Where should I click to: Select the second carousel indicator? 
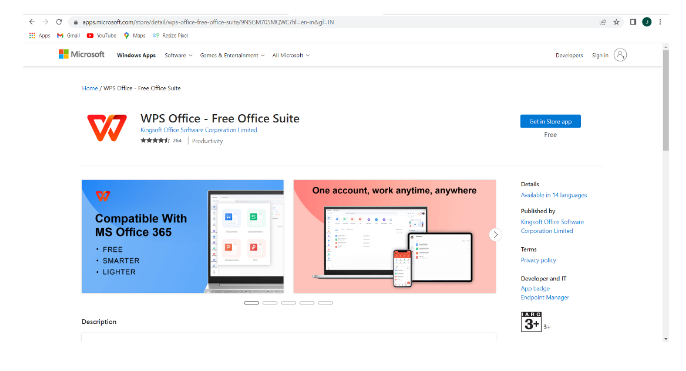click(x=270, y=303)
